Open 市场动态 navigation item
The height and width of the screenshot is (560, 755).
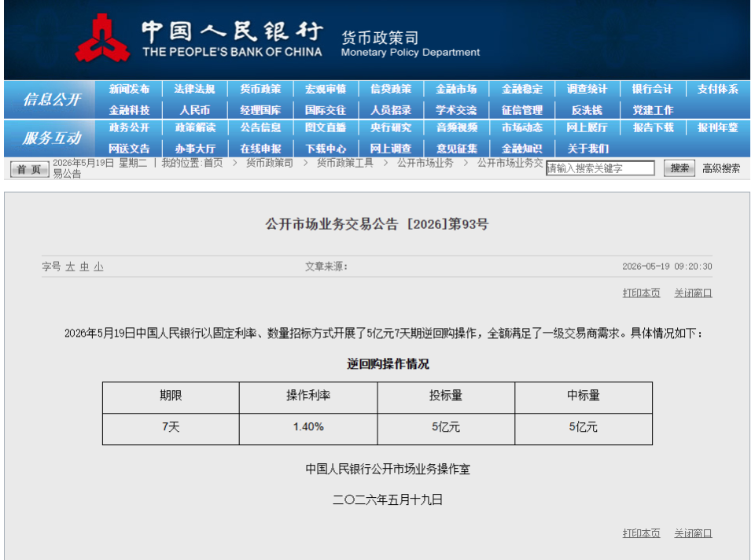(522, 127)
